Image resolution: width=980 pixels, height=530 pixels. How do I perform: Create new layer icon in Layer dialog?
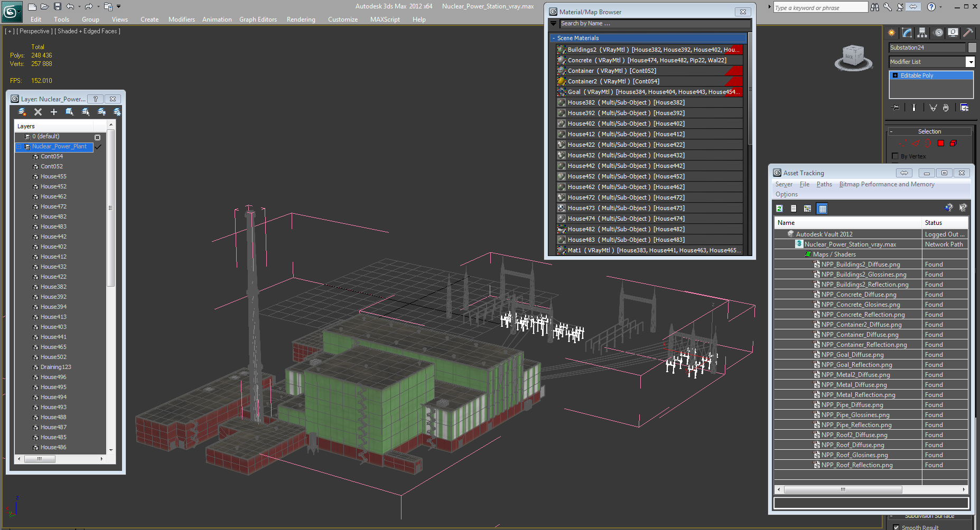(22, 112)
